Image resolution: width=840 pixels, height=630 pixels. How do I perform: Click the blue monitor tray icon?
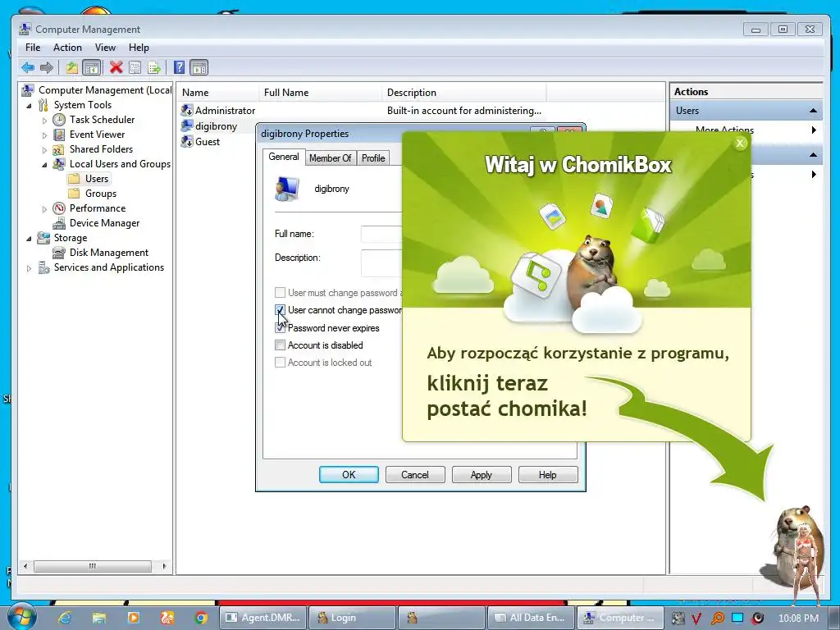point(737,618)
